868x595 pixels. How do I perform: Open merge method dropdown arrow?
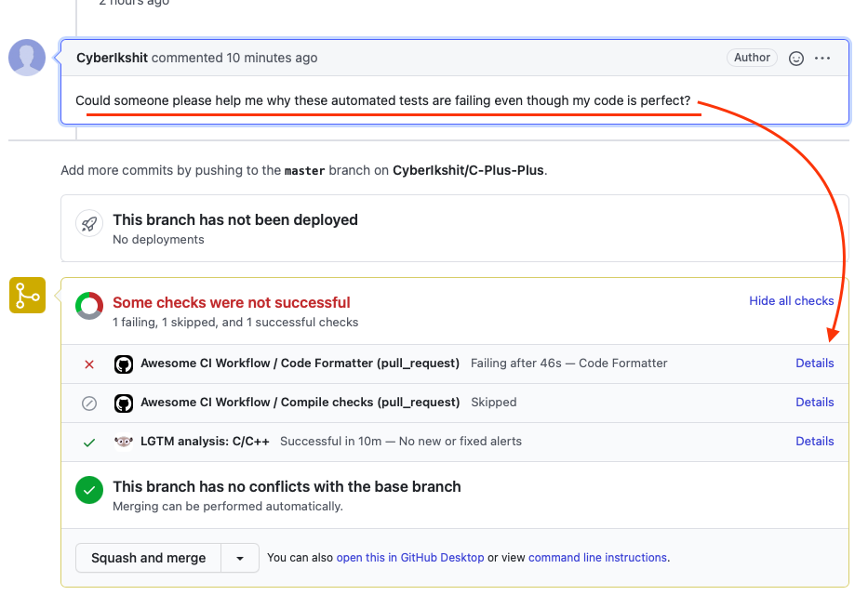click(240, 558)
